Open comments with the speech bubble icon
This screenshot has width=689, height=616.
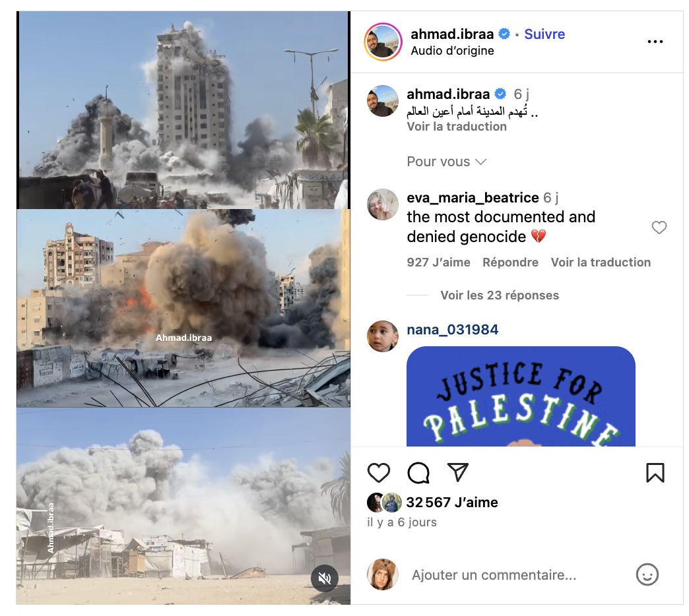[x=418, y=473]
